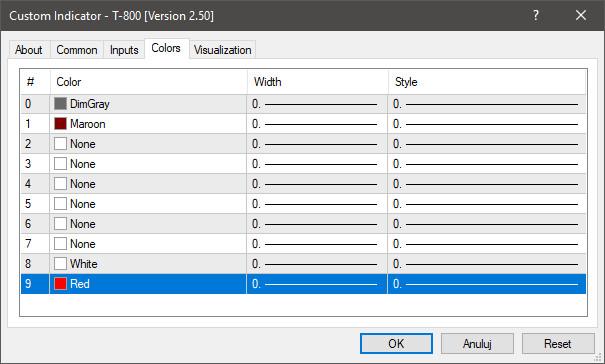605x364 pixels.
Task: Click the Style column header
Action: click(x=487, y=82)
